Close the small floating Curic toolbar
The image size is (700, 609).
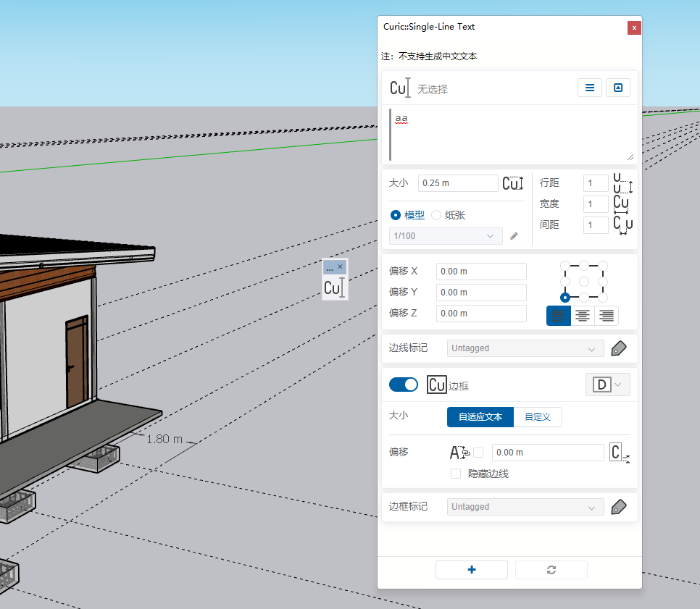point(341,266)
